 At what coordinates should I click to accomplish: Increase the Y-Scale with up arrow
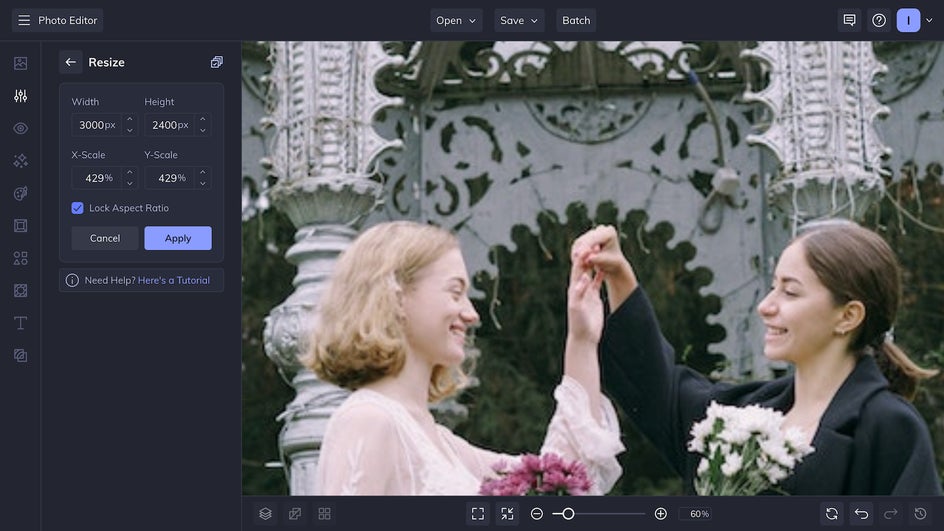point(203,172)
